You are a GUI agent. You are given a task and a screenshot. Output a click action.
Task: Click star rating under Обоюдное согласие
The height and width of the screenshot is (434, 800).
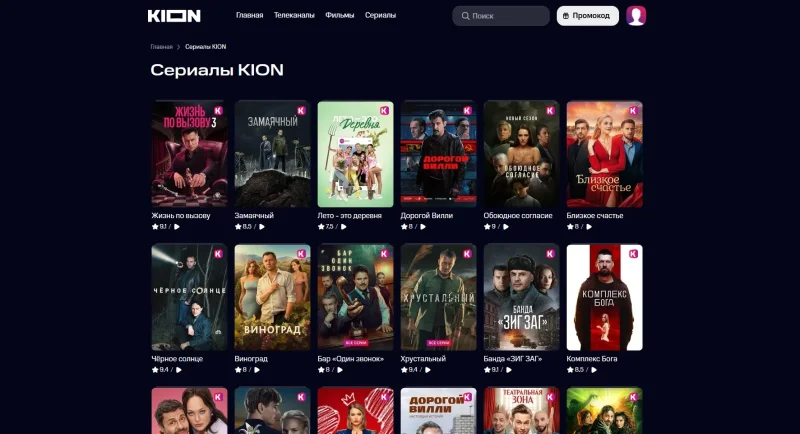[490, 227]
